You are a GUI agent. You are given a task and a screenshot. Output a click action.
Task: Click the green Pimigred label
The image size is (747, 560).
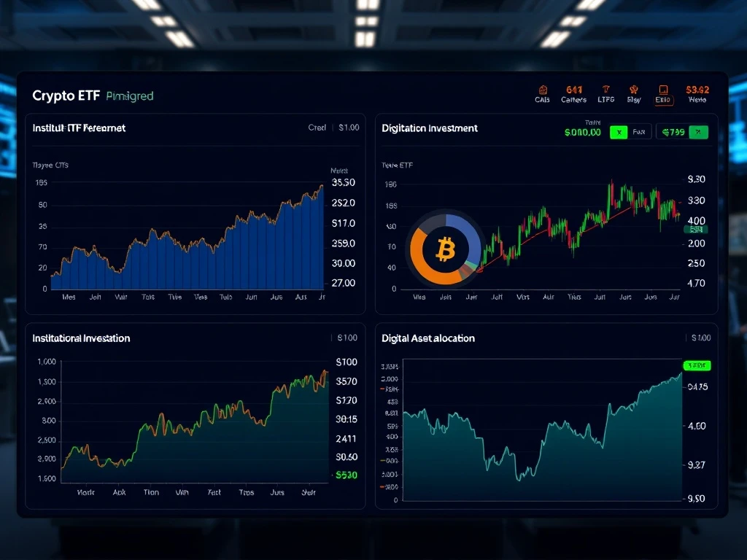point(130,96)
